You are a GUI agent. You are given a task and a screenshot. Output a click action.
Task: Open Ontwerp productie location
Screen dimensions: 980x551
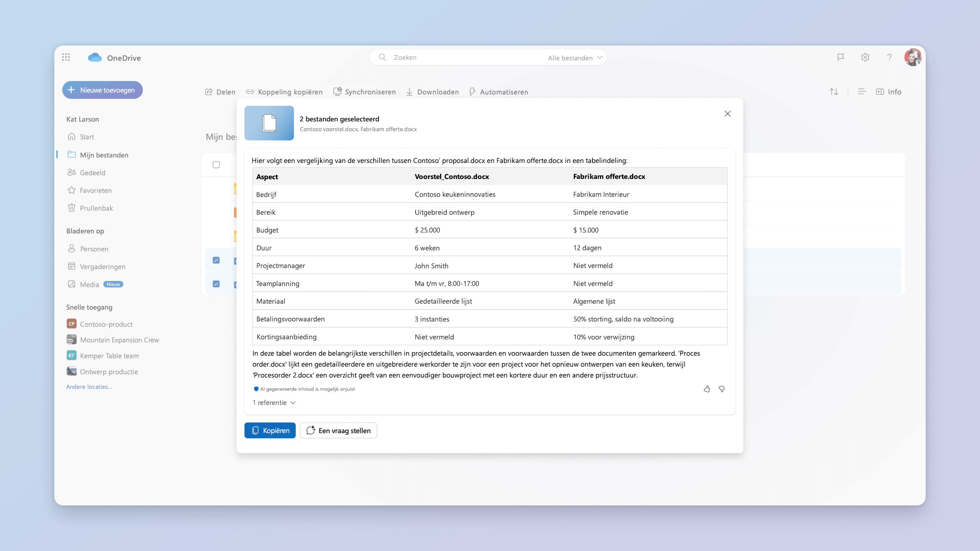tap(102, 371)
